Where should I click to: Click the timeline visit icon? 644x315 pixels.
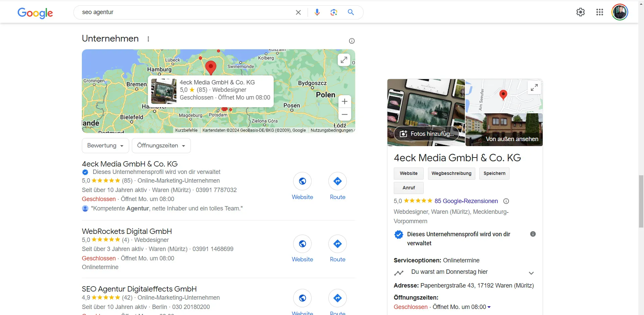(399, 273)
